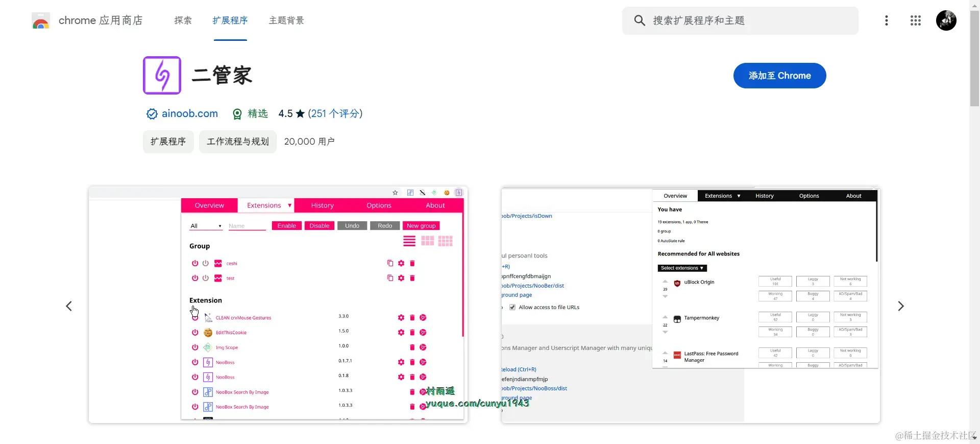
Task: Click Overview tab in first screenshot
Action: coord(209,205)
